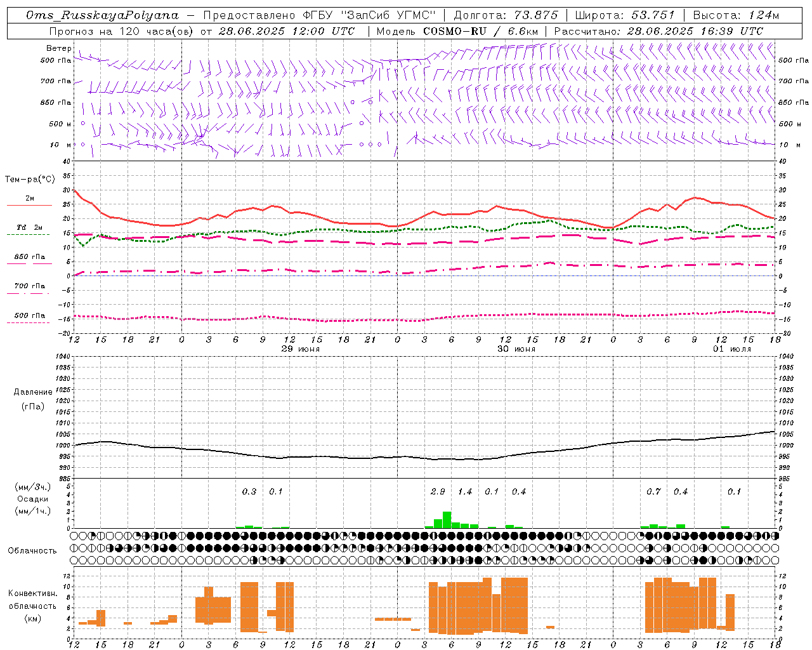Click the 'Предоставлено ФГБУ "ЗапСиб УГМС"' provider text

click(320, 15)
